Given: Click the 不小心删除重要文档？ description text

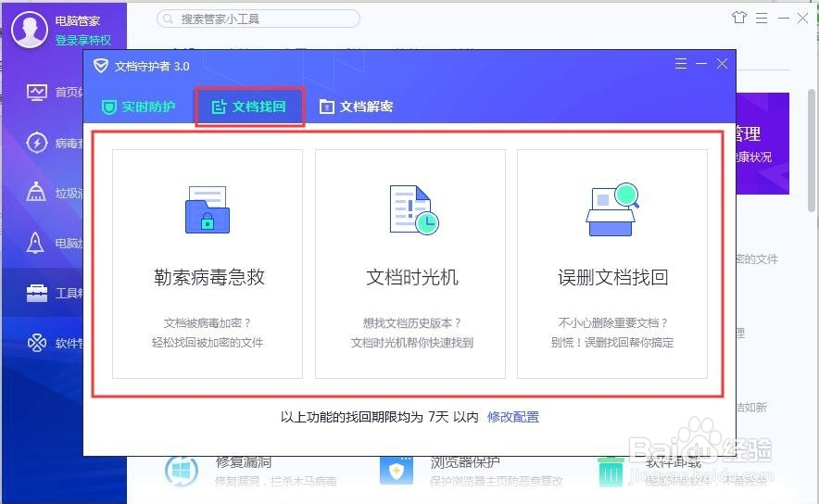Looking at the screenshot, I should 612,322.
